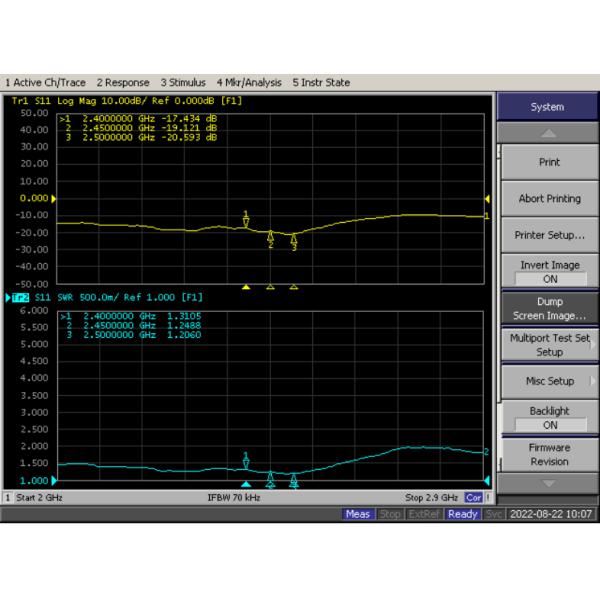Click the Meas status indicator
600x600 pixels.
[x=357, y=514]
